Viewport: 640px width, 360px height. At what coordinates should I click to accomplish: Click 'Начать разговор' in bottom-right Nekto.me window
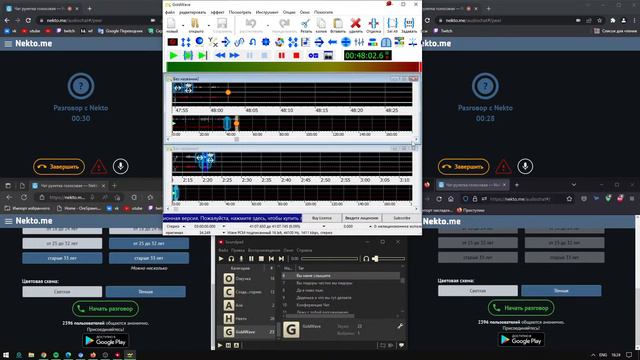pyautogui.click(x=521, y=308)
